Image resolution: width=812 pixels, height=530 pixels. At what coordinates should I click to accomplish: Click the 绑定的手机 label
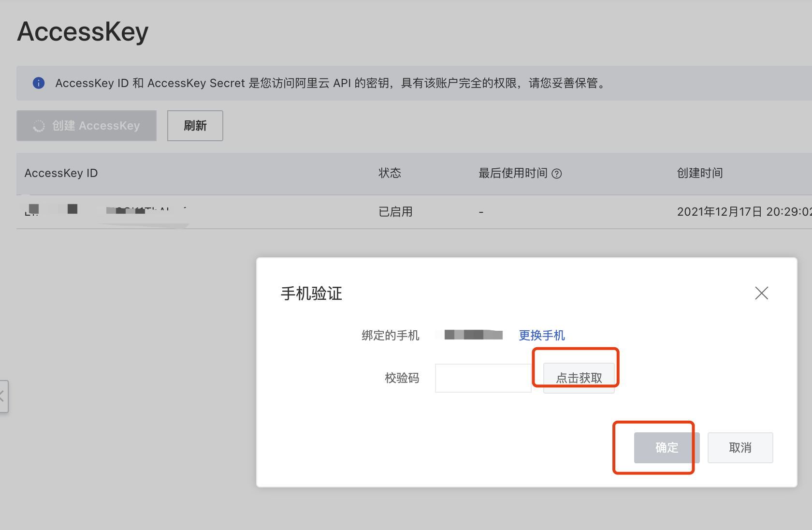pyautogui.click(x=391, y=335)
